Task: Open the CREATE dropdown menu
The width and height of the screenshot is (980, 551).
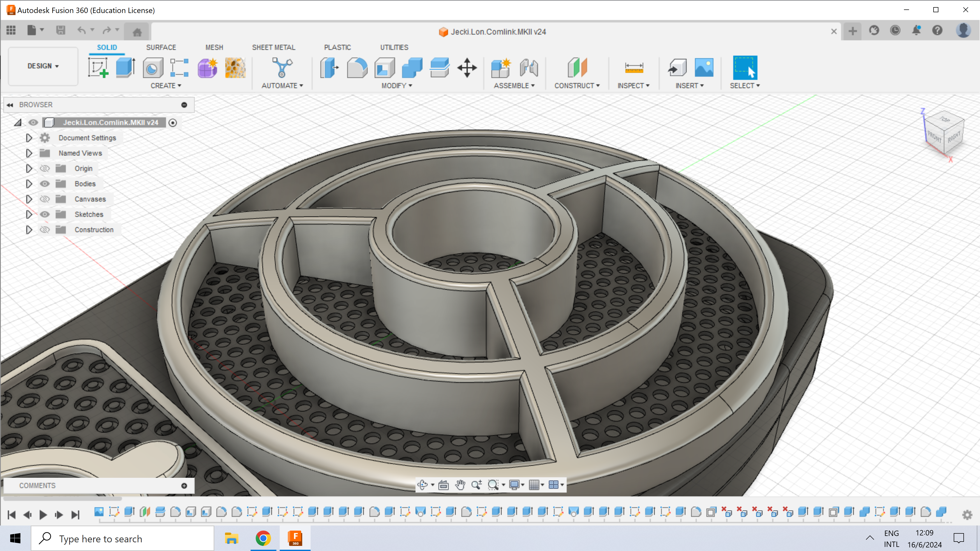Action: pyautogui.click(x=166, y=85)
